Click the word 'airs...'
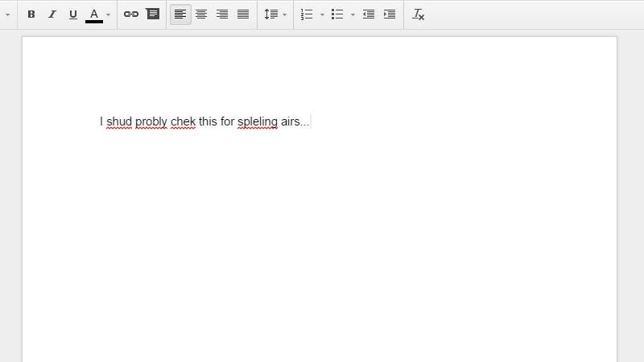Screen dimensions: 644x362 295,122
